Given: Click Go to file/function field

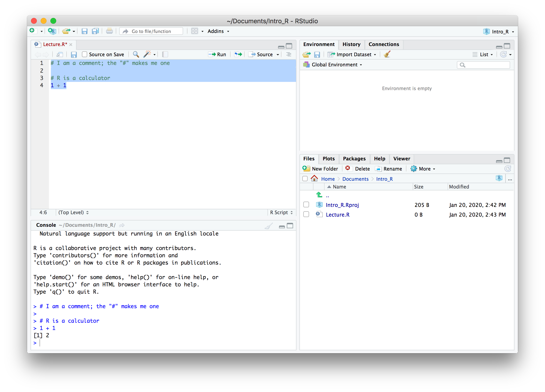Looking at the screenshot, I should (151, 31).
